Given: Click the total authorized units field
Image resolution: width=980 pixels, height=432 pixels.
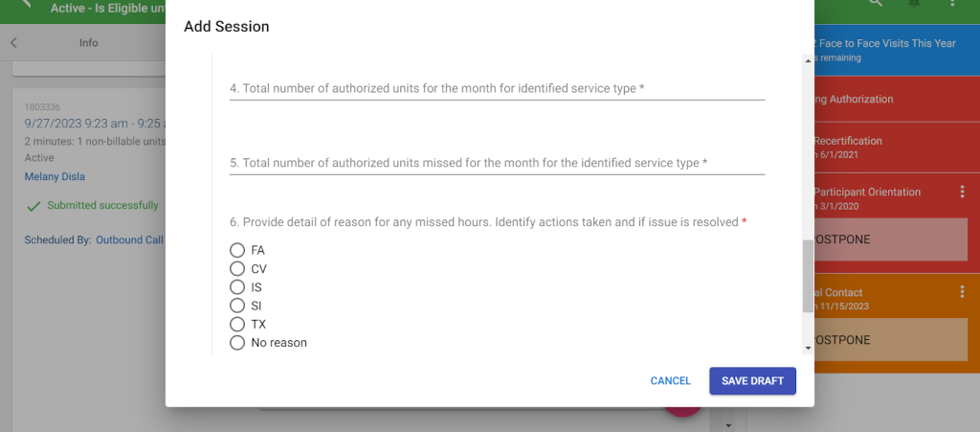Looking at the screenshot, I should tap(497, 89).
